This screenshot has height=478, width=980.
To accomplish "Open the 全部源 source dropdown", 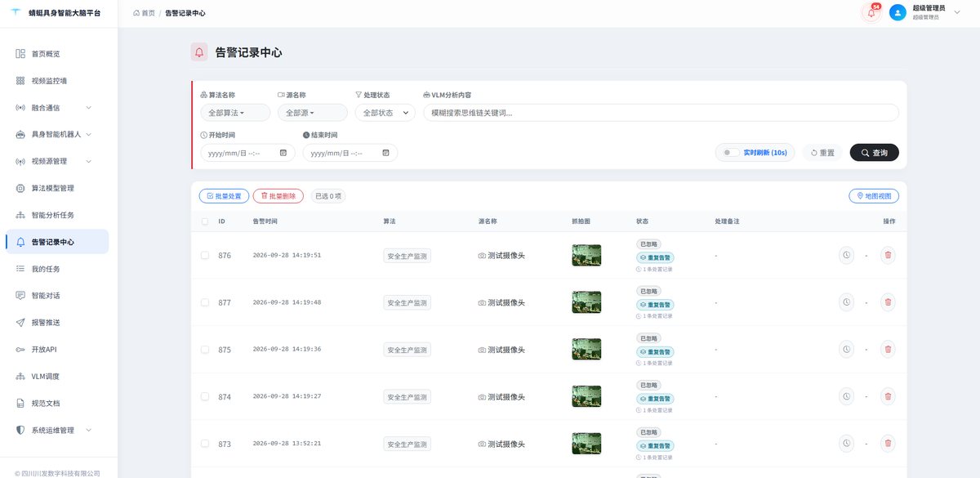I will [x=312, y=113].
